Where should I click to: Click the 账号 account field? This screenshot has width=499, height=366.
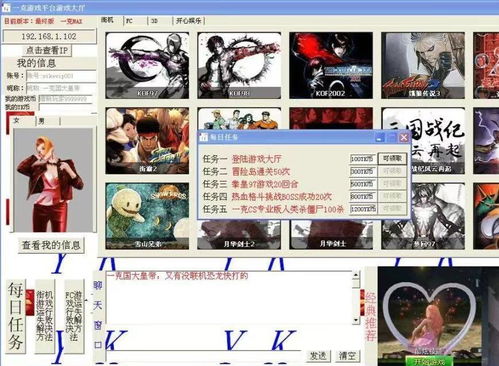click(61, 76)
